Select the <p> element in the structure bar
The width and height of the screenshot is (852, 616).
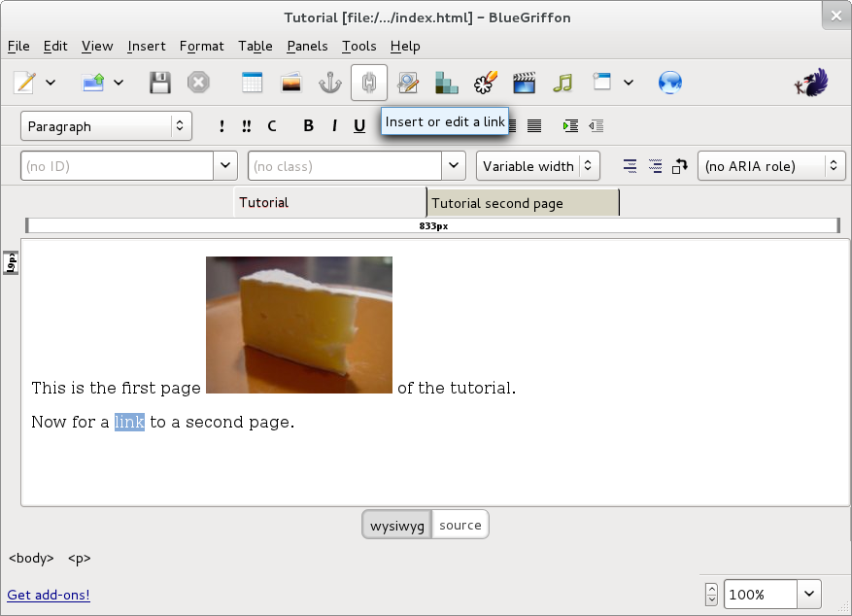[80, 558]
